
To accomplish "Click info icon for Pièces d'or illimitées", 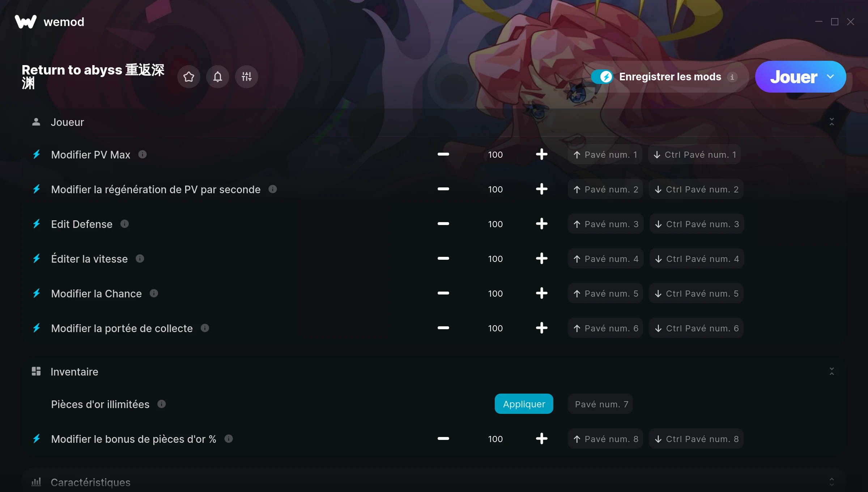I will [x=162, y=404].
